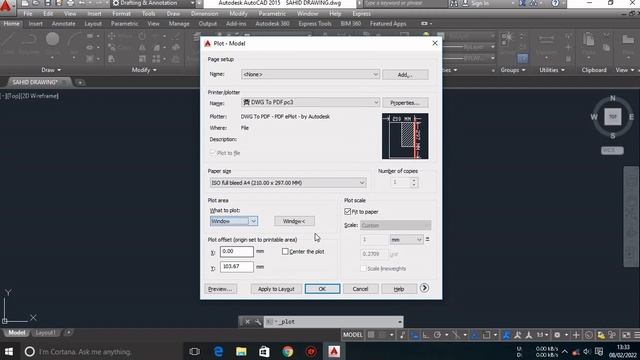Toggle the grid display status bar icon
The width and height of the screenshot is (640, 360).
[x=371, y=335]
